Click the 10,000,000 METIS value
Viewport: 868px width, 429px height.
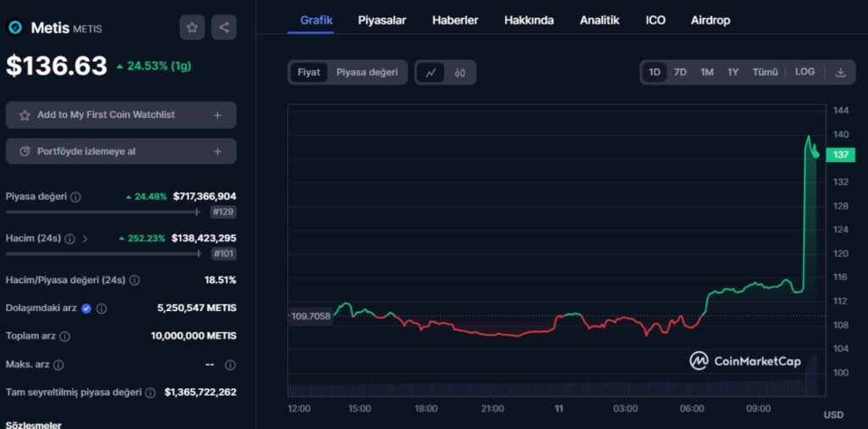click(x=194, y=336)
